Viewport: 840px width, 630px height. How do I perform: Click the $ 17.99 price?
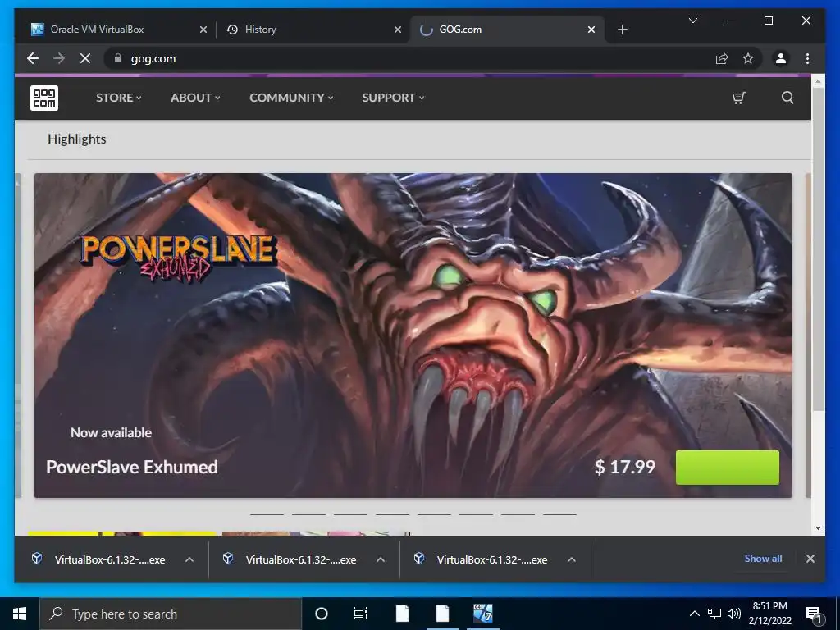point(624,467)
